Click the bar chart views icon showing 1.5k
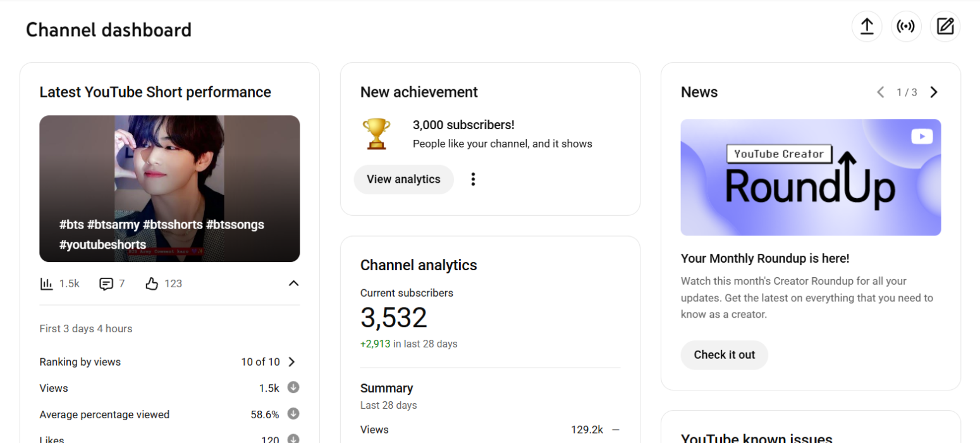This screenshot has width=980, height=443. point(46,284)
